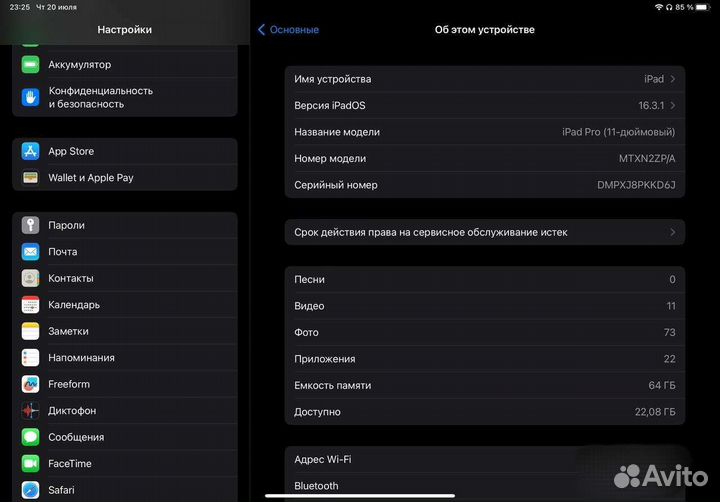The width and height of the screenshot is (720, 502).
Task: Tap the Safari compass icon
Action: 30,490
